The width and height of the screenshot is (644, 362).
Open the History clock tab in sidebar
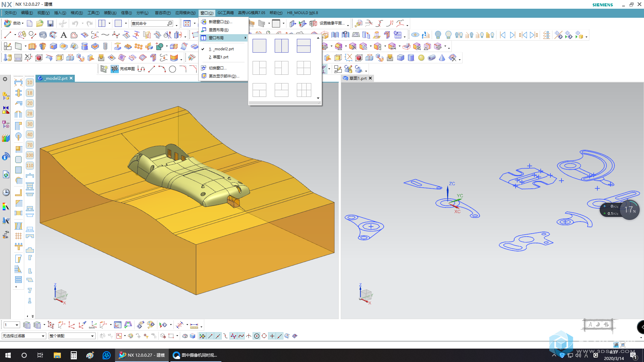point(6,192)
